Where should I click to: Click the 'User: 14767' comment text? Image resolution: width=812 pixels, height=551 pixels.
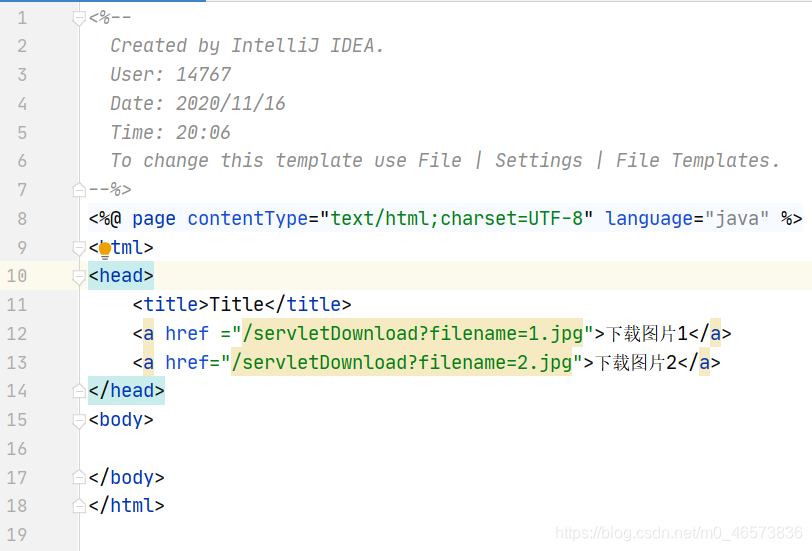[x=171, y=75]
